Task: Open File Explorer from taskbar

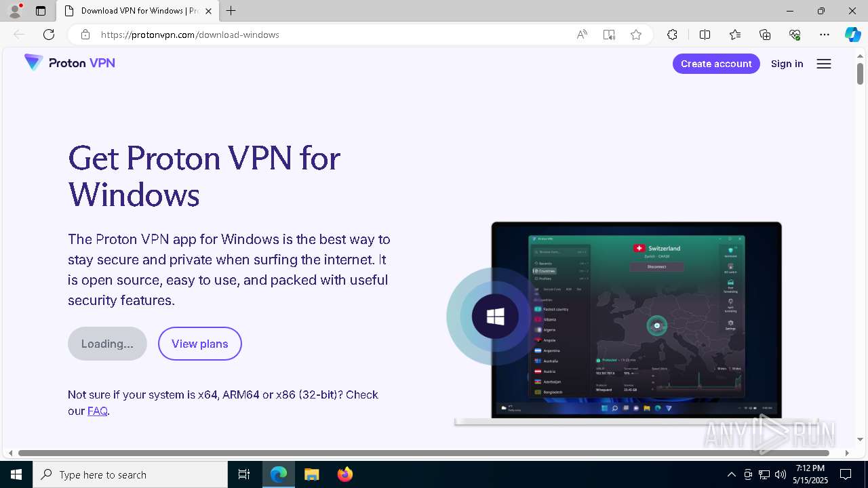Action: click(x=311, y=474)
